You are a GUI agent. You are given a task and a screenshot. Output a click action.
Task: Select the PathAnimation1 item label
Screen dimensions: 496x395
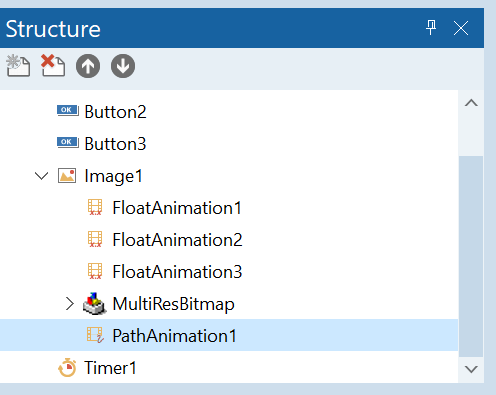pyautogui.click(x=174, y=336)
